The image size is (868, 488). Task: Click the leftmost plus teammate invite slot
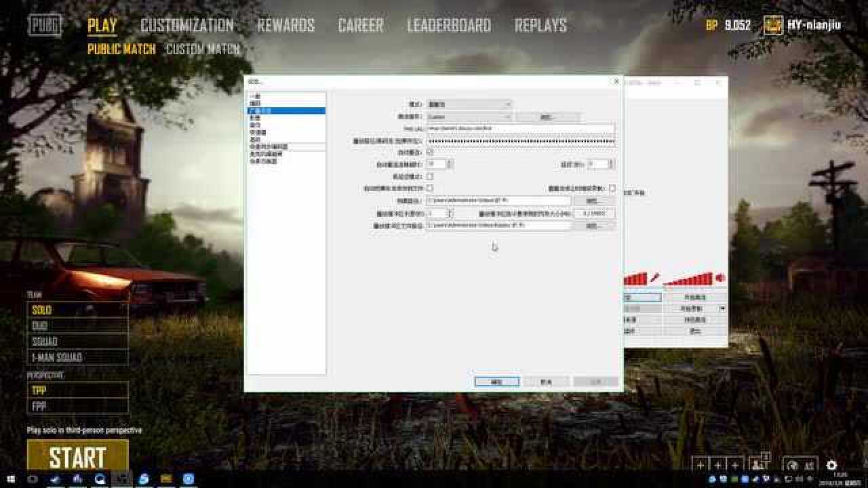click(x=701, y=465)
